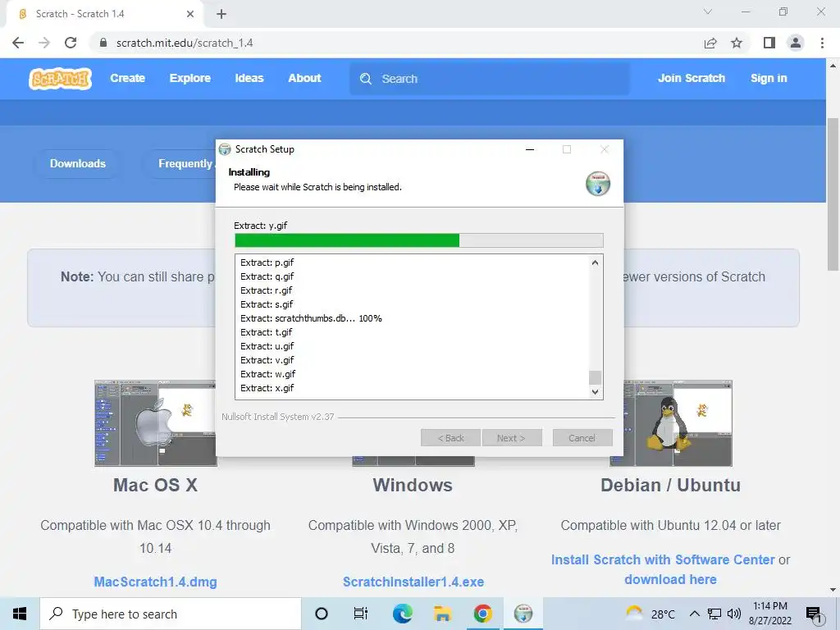Click the log line Extract: x.gif
840x630 pixels.
(267, 388)
